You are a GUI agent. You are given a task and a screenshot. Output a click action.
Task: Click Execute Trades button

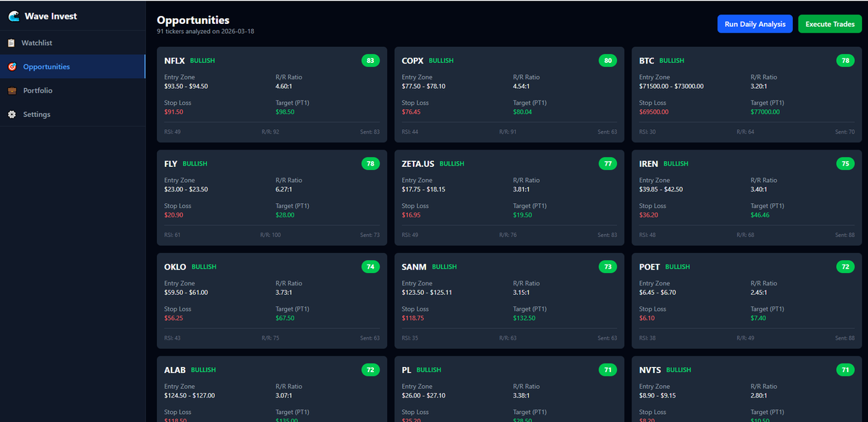830,24
